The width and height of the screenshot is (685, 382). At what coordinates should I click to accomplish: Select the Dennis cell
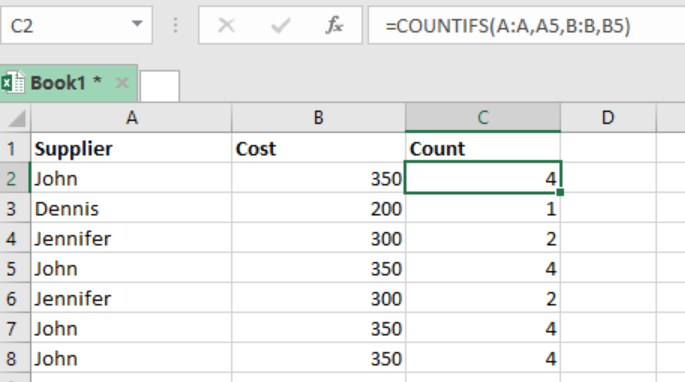coord(131,208)
